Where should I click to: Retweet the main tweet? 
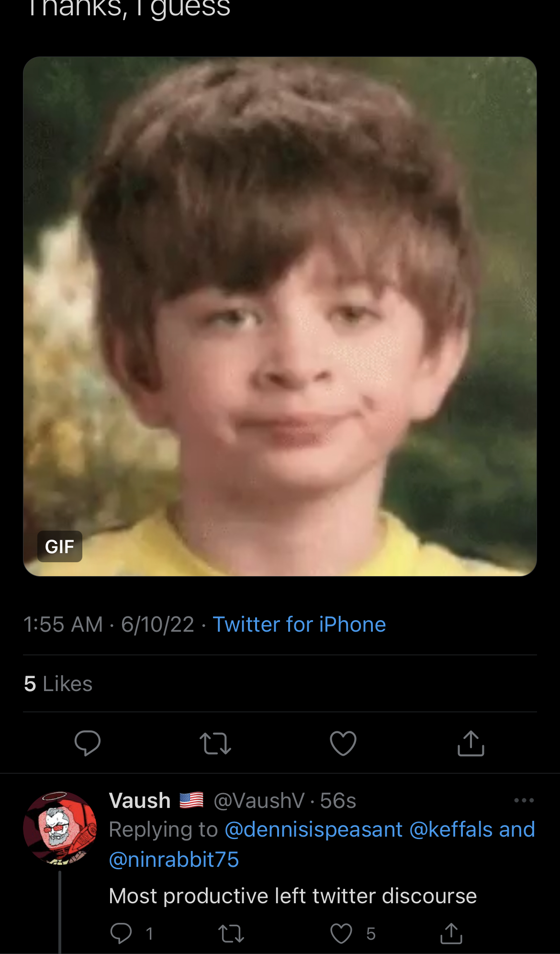(215, 744)
